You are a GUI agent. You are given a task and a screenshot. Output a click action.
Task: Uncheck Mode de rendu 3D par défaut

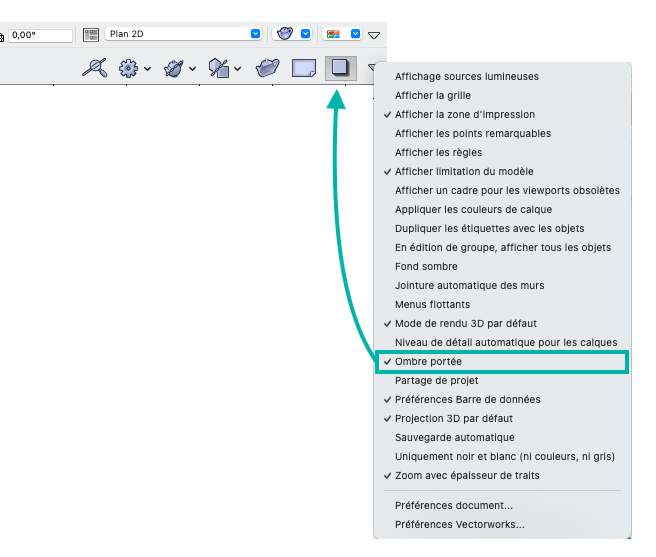[x=502, y=323]
